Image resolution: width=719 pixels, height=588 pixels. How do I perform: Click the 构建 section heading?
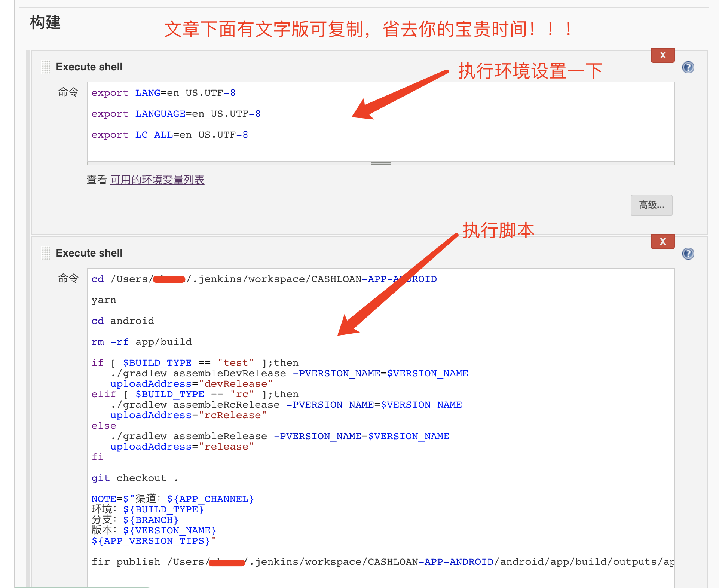pyautogui.click(x=45, y=22)
